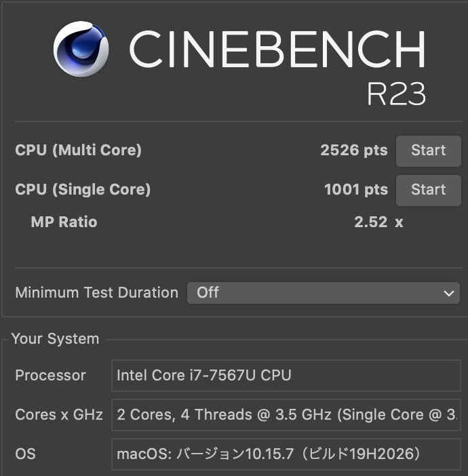Start the CPU Single Core test
Screen dimensions: 468x476
pyautogui.click(x=428, y=190)
